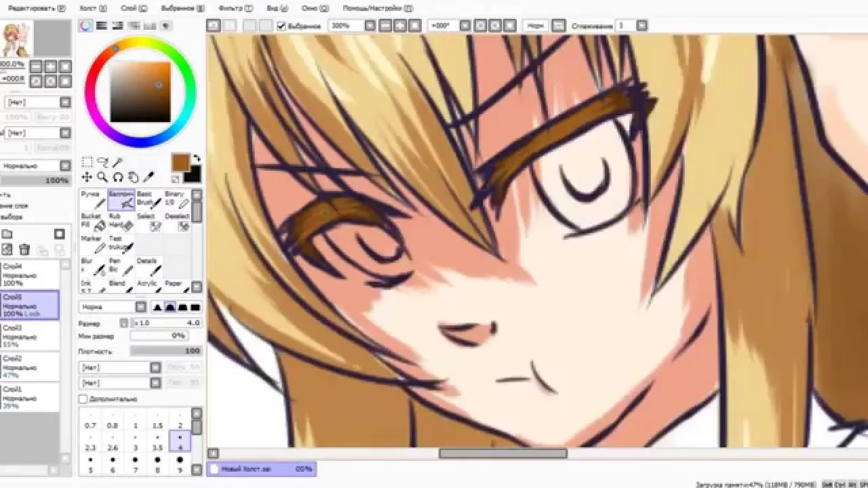868x488 pixels.
Task: Select the flat brush edge shape
Action: [x=195, y=307]
